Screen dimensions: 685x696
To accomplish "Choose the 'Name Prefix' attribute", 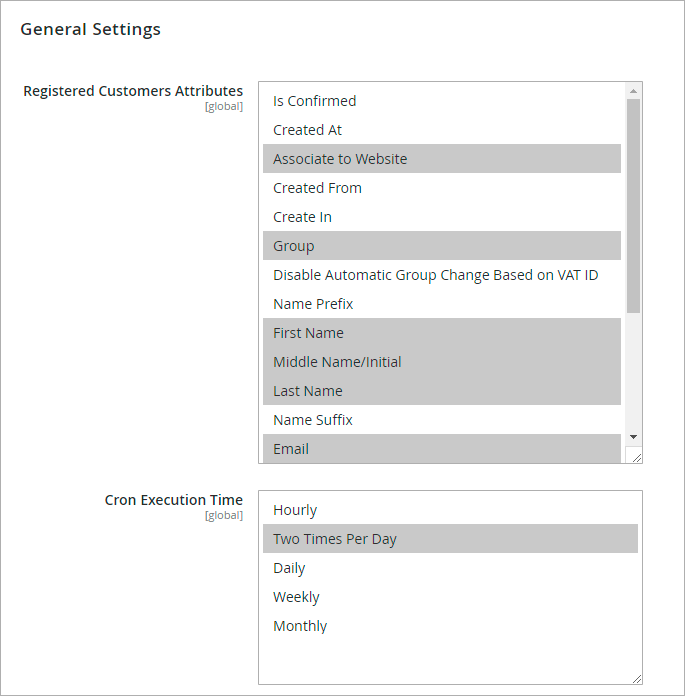I will [313, 304].
